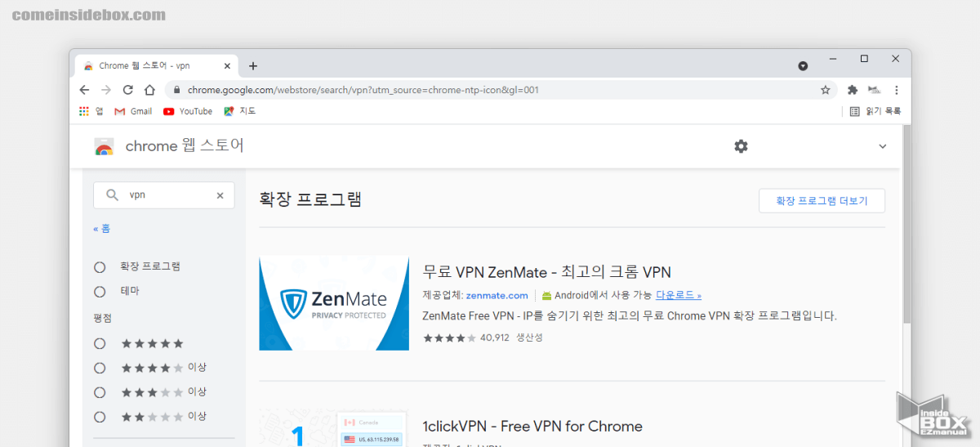Click the ZenMate thumbnail image
The width and height of the screenshot is (980, 447).
pyautogui.click(x=334, y=303)
